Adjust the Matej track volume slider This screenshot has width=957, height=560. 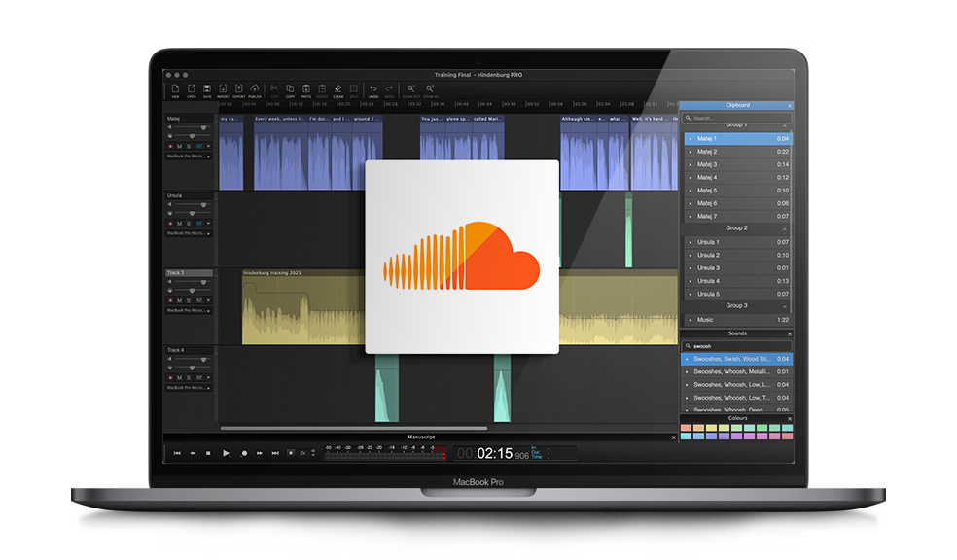coord(202,127)
